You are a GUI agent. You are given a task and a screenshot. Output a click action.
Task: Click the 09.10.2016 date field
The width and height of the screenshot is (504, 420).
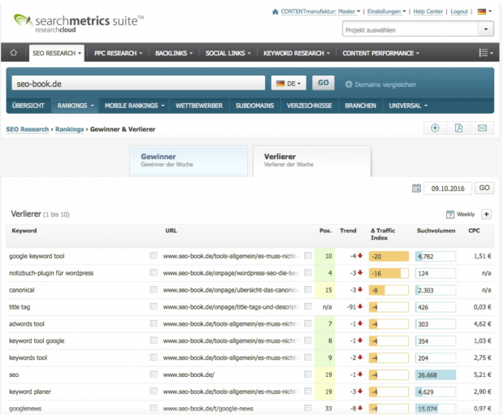pyautogui.click(x=448, y=188)
